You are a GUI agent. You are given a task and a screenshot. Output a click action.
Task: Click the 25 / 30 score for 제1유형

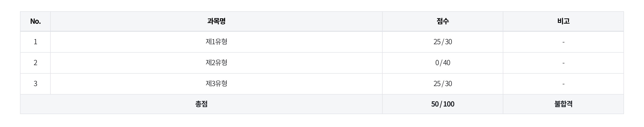(442, 42)
